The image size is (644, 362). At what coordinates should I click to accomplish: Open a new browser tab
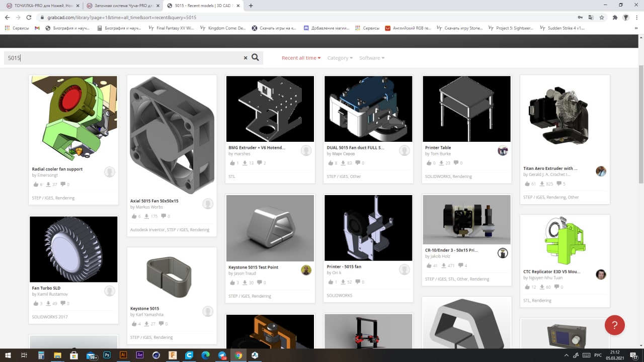click(251, 6)
